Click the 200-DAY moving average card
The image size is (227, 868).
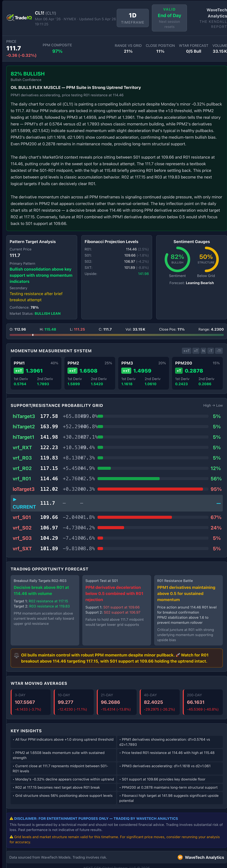(203, 702)
